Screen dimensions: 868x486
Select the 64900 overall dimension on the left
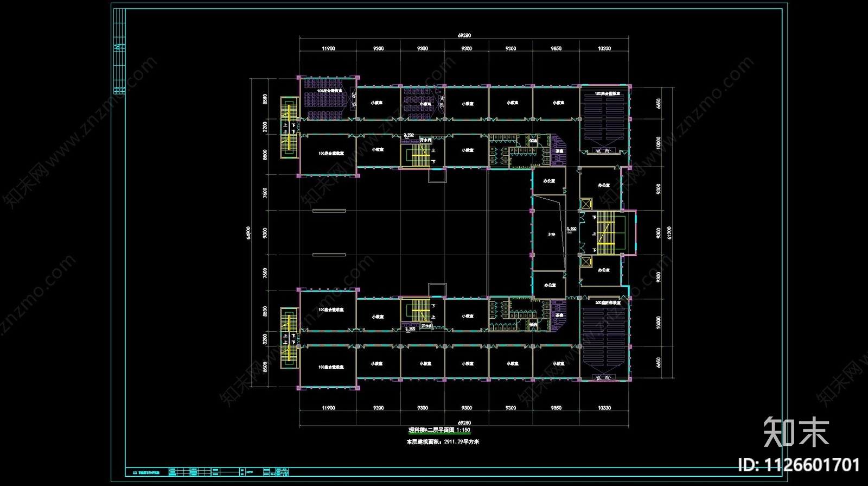(248, 233)
